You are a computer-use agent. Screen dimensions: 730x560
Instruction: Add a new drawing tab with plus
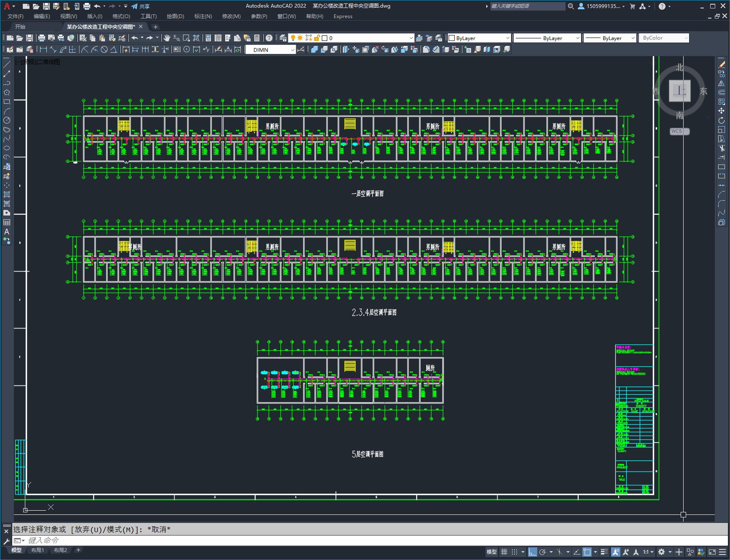click(x=155, y=27)
